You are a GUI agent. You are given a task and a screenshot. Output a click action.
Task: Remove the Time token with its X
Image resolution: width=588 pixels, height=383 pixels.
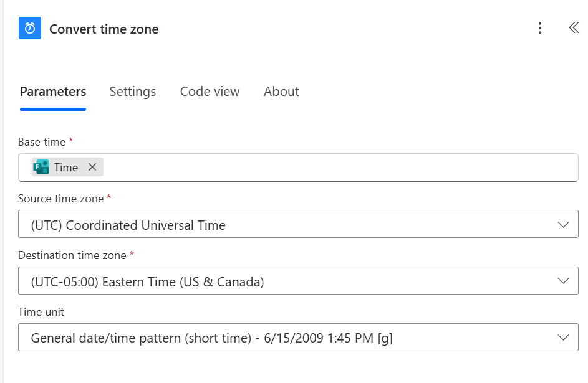92,167
